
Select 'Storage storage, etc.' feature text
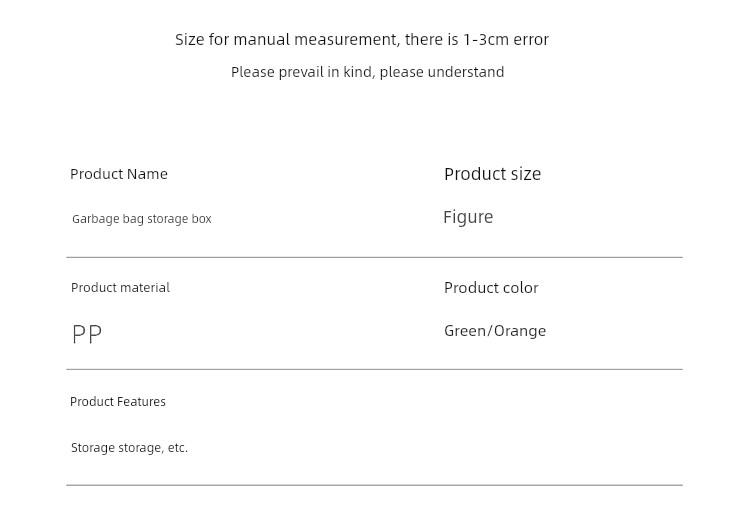coord(129,448)
